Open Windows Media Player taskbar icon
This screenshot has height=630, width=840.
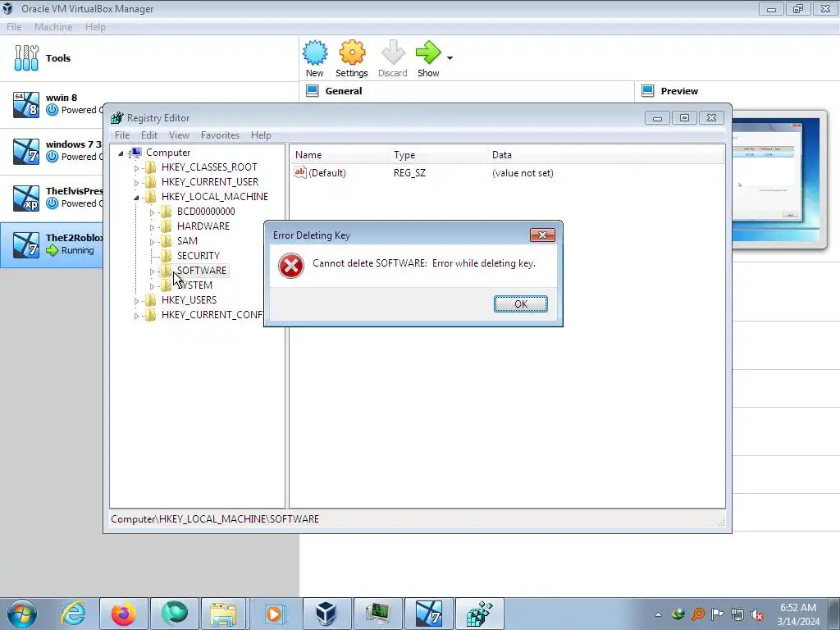[x=274, y=614]
